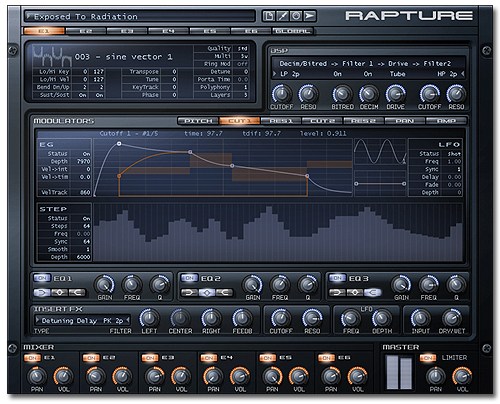Toggle mixer E1 ON button
The height and width of the screenshot is (404, 500).
pos(33,358)
